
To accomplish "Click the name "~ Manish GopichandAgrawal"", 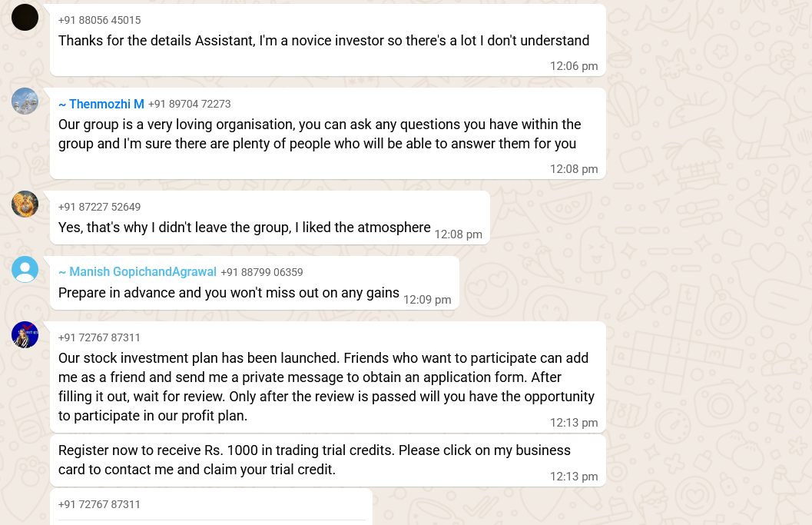I will [138, 272].
